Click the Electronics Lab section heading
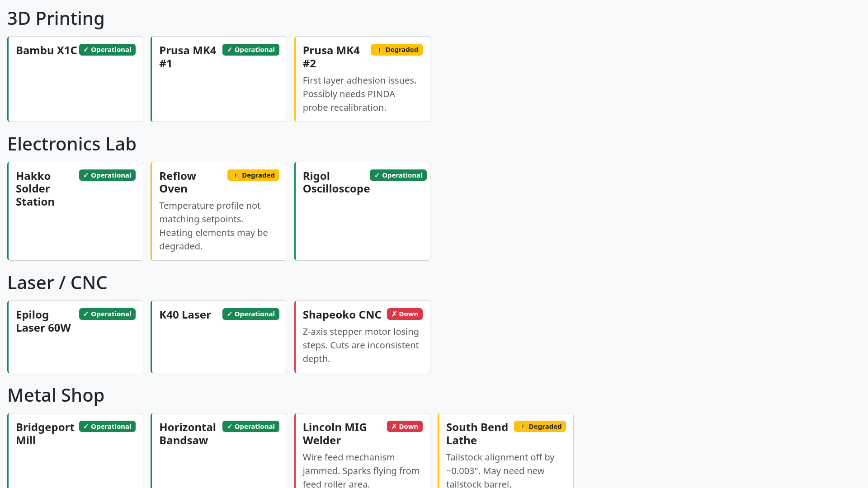This screenshot has height=488, width=868. click(x=72, y=144)
